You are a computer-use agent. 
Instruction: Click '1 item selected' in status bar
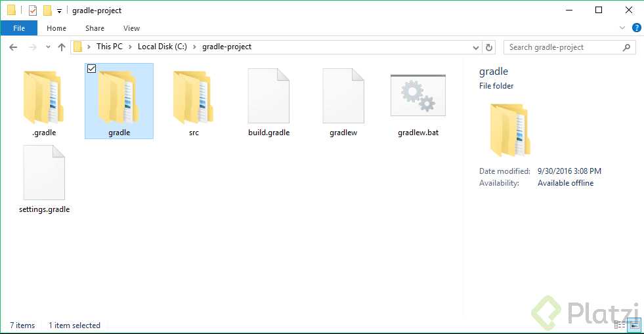74,325
